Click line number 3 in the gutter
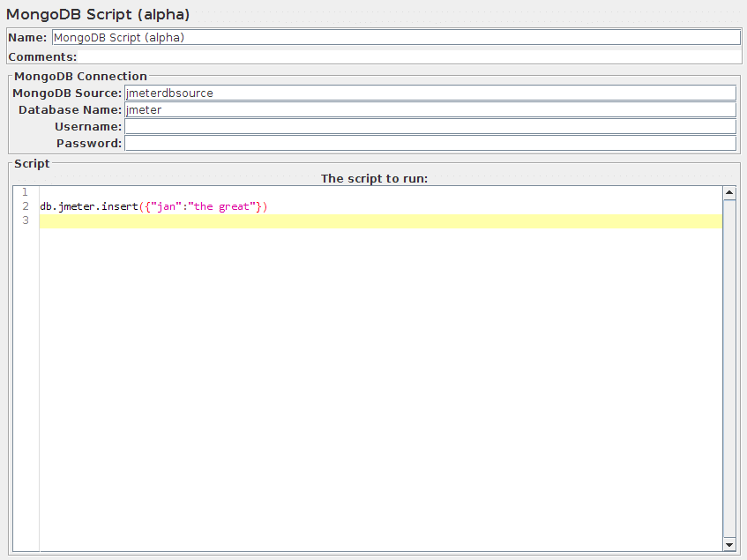Screen dimensions: 747x560 [25, 220]
